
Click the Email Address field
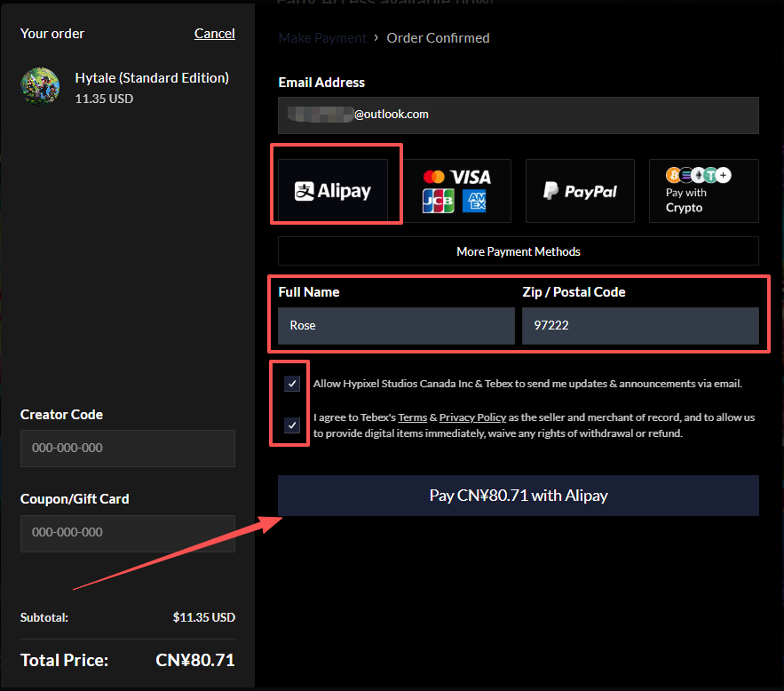click(x=518, y=115)
